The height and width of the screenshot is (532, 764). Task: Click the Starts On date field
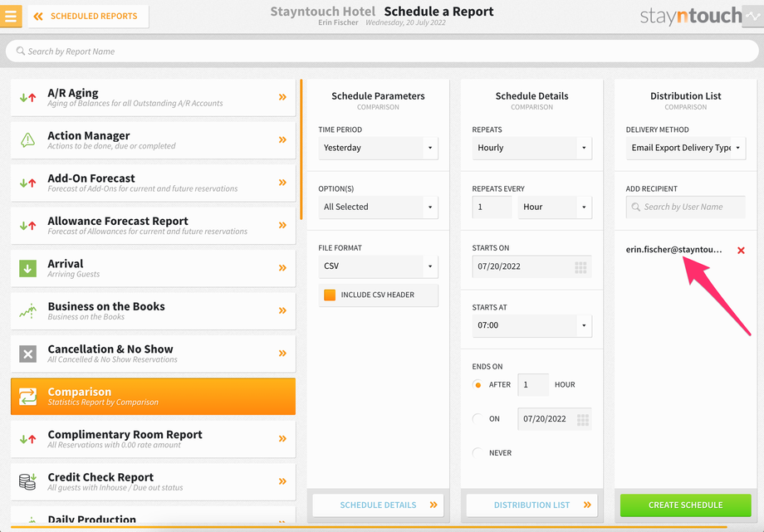[531, 266]
